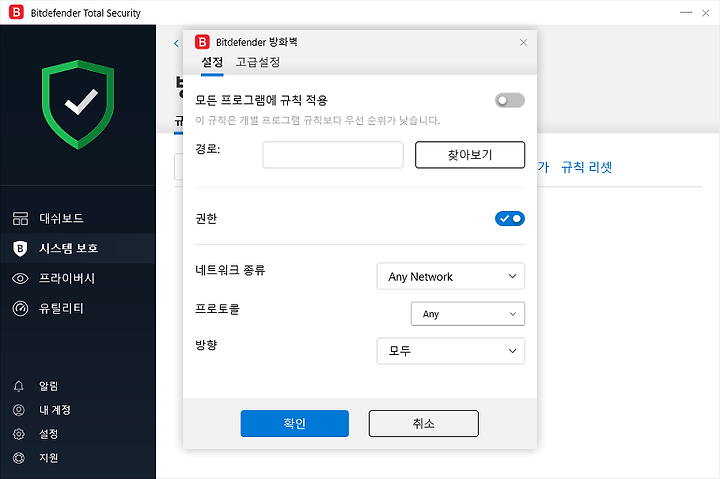Viewport: 720px width, 479px height.
Task: Switch to the 고급설정 tab
Action: coord(258,62)
